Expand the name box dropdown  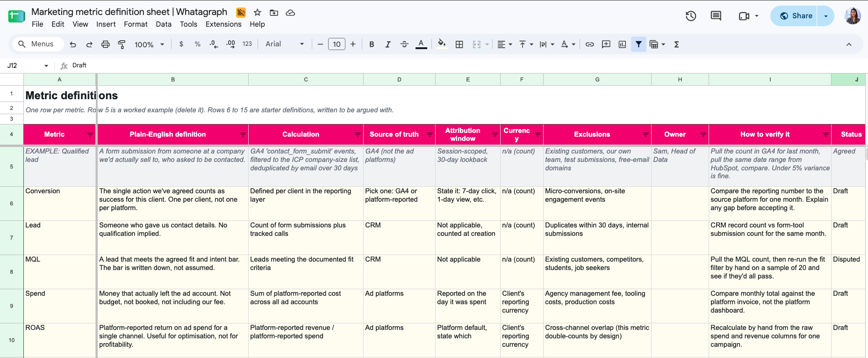[46, 66]
